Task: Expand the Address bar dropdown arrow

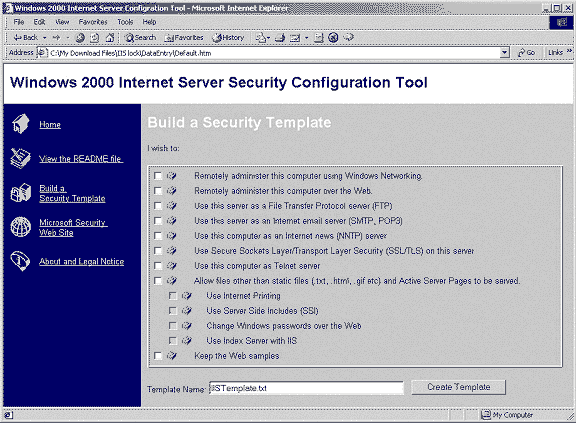Action: point(505,53)
